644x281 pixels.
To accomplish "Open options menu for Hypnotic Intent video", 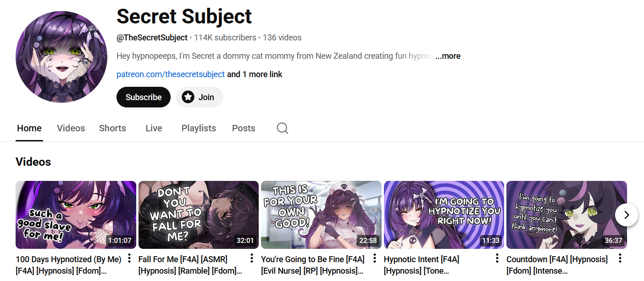I will coord(497,259).
